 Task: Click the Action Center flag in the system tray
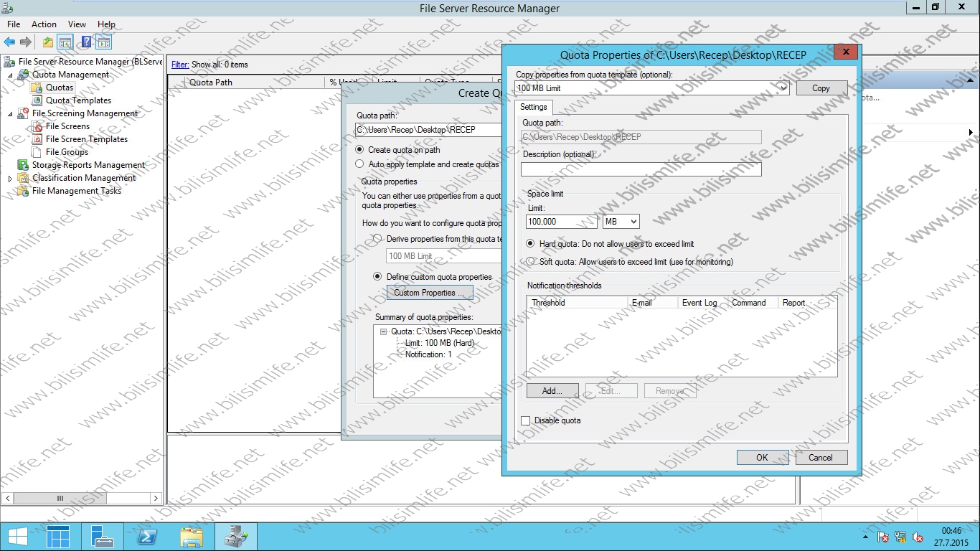(x=884, y=537)
